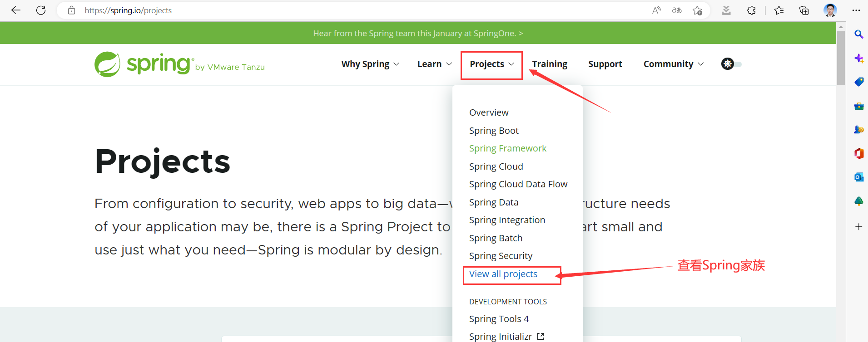Go back to the previous page
The height and width of the screenshot is (342, 868).
click(16, 10)
